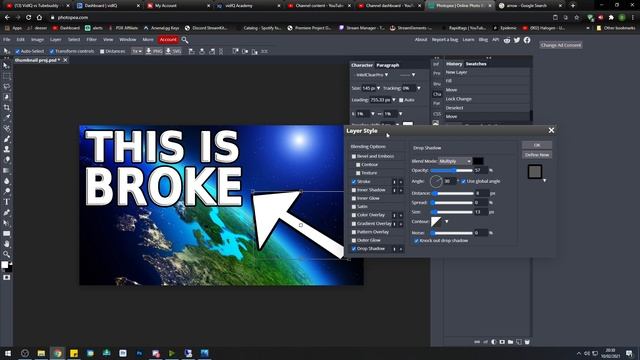The width and height of the screenshot is (640, 360).
Task: Select the Gradient tool
Action: click(x=6, y=171)
